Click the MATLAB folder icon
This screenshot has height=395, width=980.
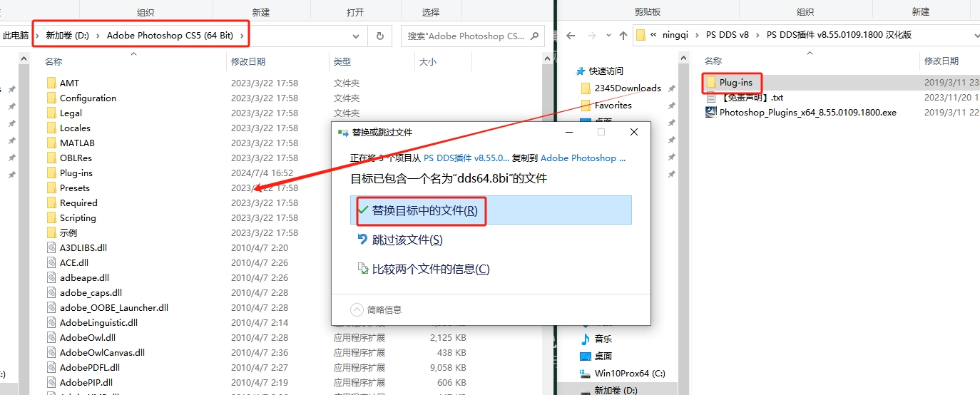pyautogui.click(x=51, y=143)
